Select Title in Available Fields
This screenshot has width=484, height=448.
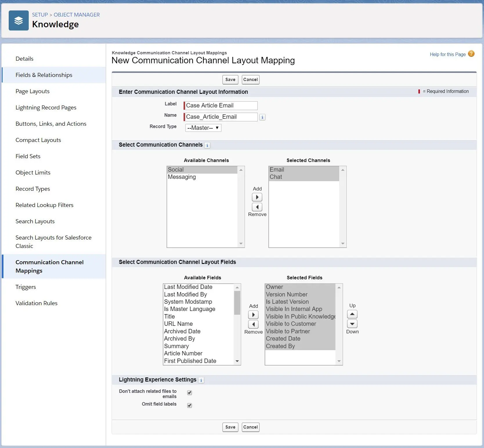click(x=198, y=316)
